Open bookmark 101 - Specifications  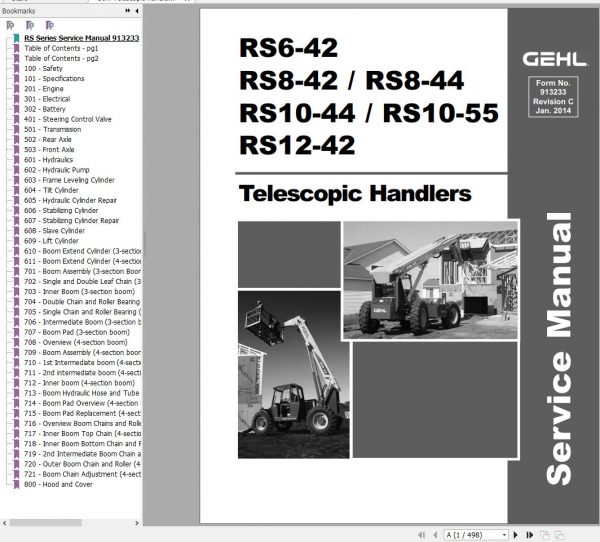[54, 78]
